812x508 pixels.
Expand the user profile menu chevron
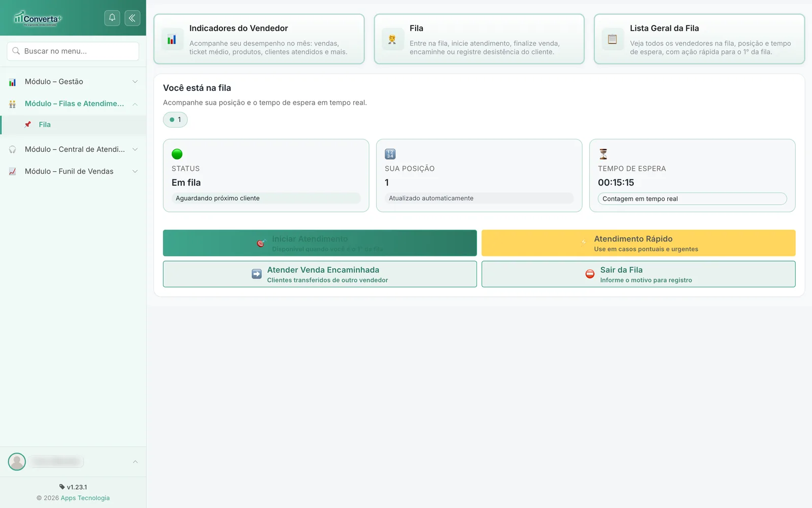135,462
